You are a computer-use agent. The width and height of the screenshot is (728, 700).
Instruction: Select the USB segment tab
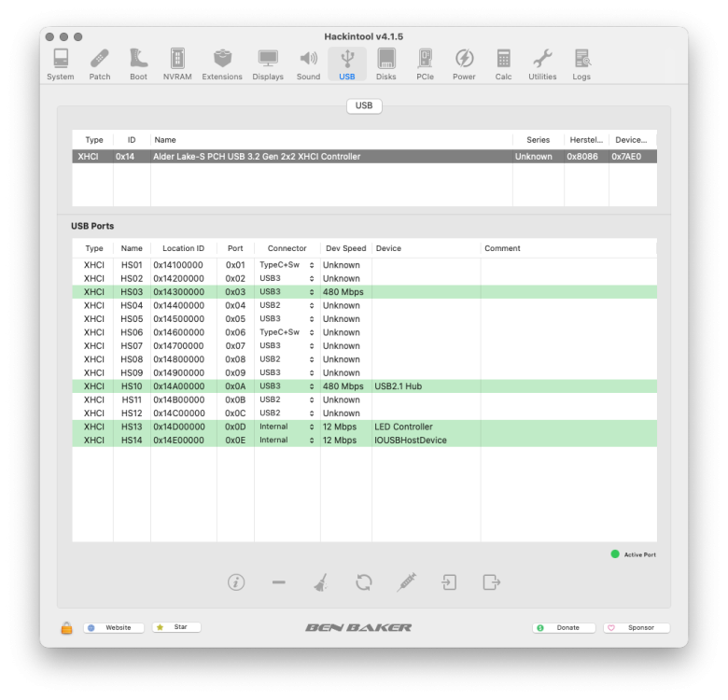[364, 105]
